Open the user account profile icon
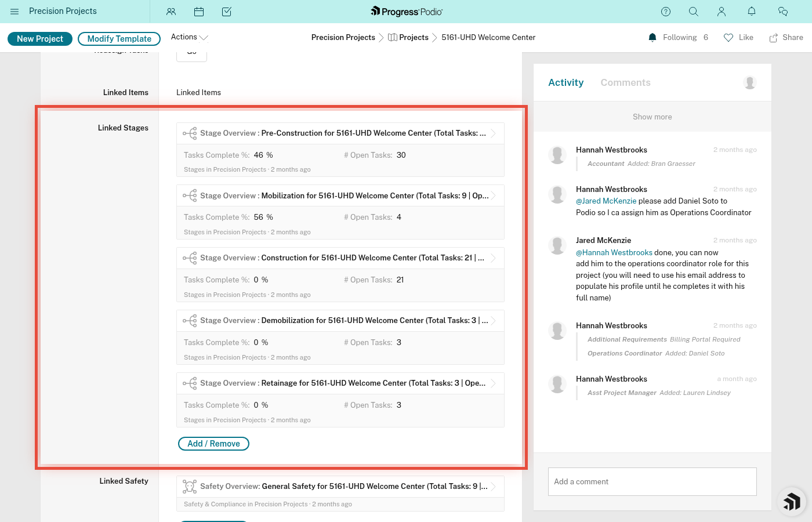The image size is (812, 522). (722, 12)
